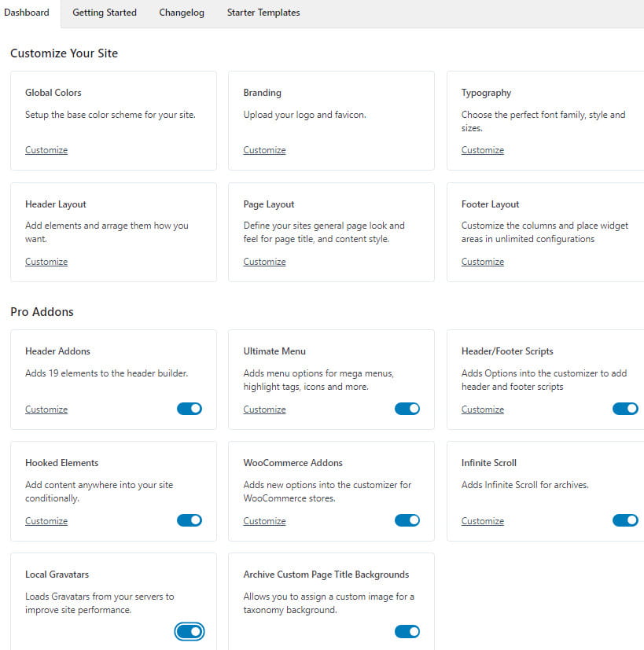
Task: Open the Changelog tab
Action: tap(182, 13)
